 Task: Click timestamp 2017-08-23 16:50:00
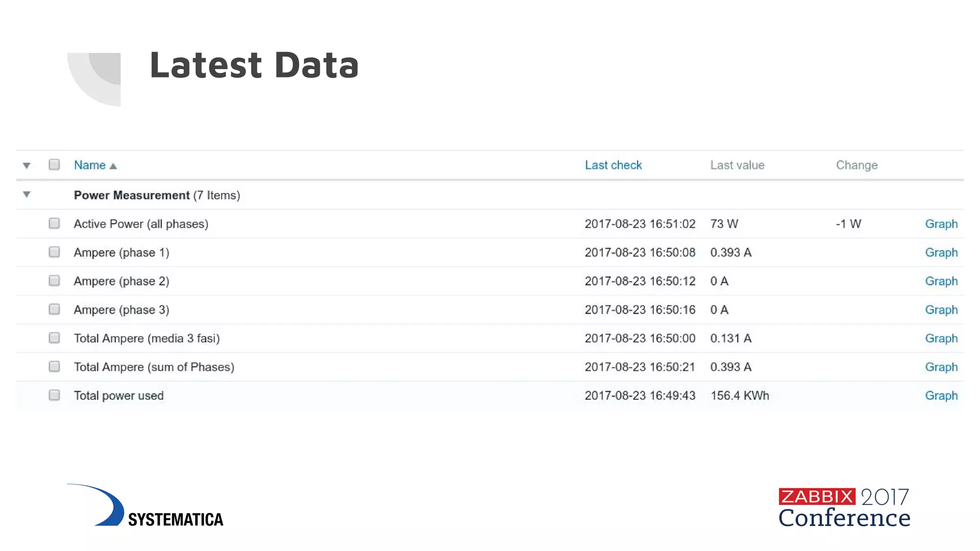pos(640,339)
